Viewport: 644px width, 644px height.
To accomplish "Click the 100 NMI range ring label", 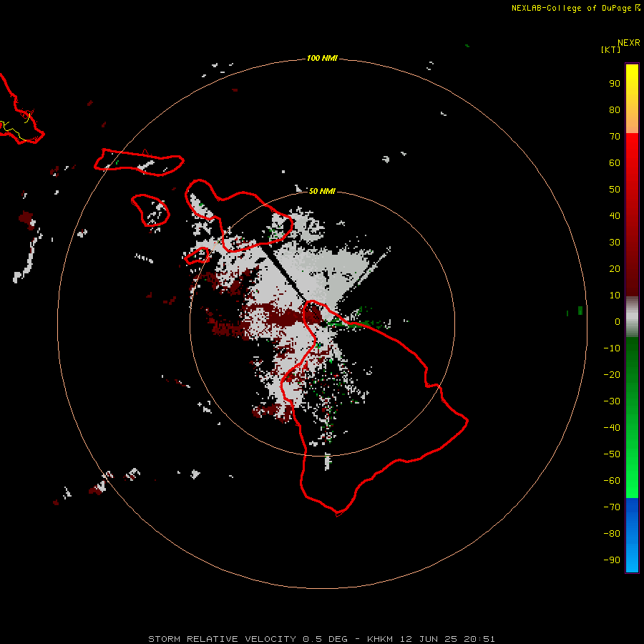I will click(322, 58).
